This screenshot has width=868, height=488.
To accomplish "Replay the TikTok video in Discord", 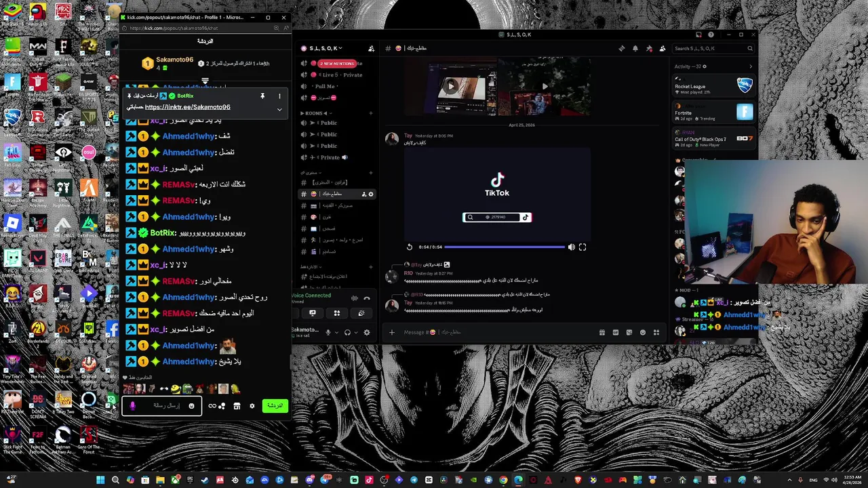I will tap(410, 247).
